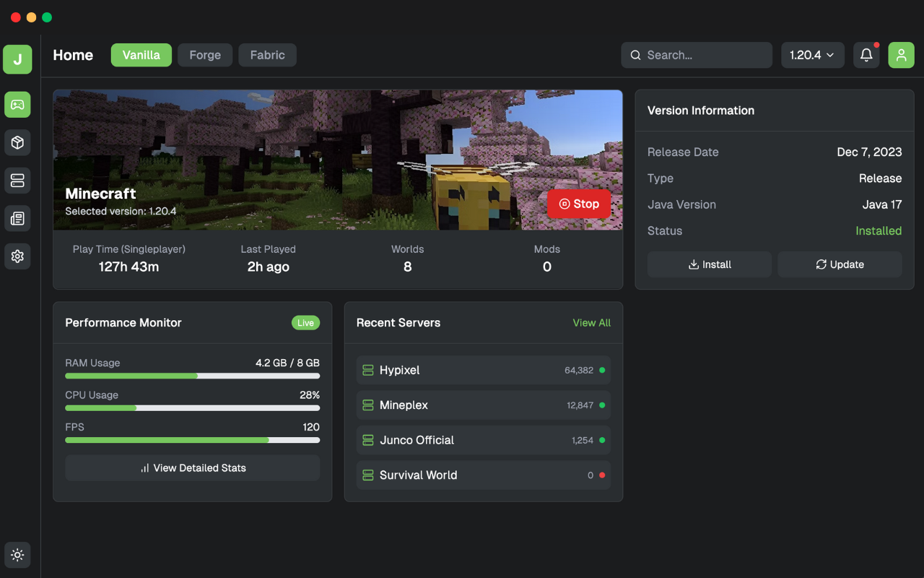Image resolution: width=924 pixels, height=578 pixels.
Task: Click the Recent Servers heading
Action: point(398,323)
